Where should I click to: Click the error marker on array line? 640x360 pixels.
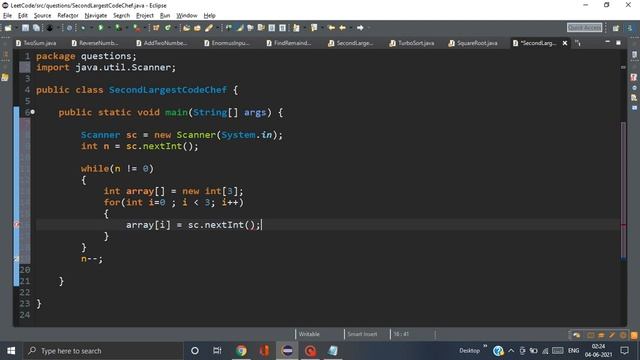[x=17, y=224]
